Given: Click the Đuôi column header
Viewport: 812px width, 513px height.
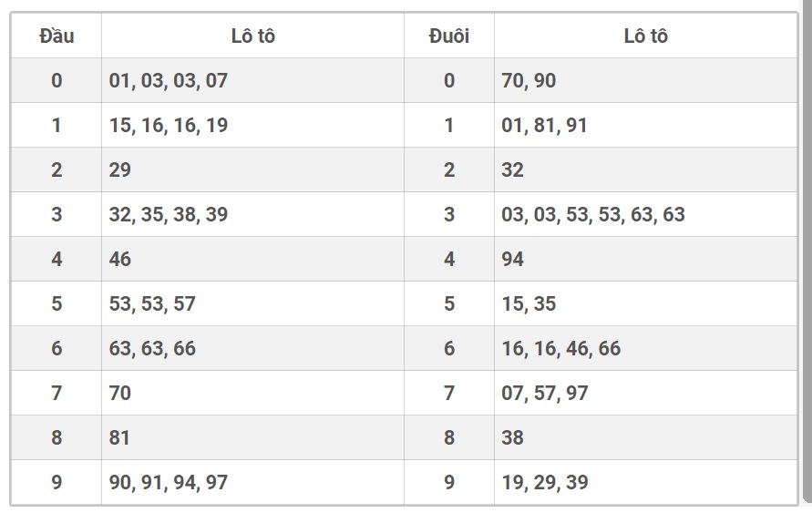Looking at the screenshot, I should [x=449, y=36].
